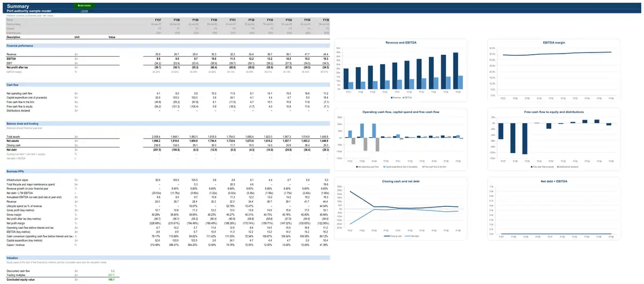Viewport: 644px width, 284px height.
Task: Select the FY36 column header
Action: [326, 20]
